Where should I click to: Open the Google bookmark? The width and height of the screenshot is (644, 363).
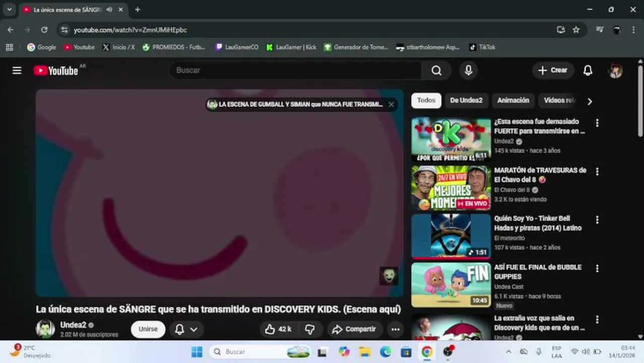(41, 47)
